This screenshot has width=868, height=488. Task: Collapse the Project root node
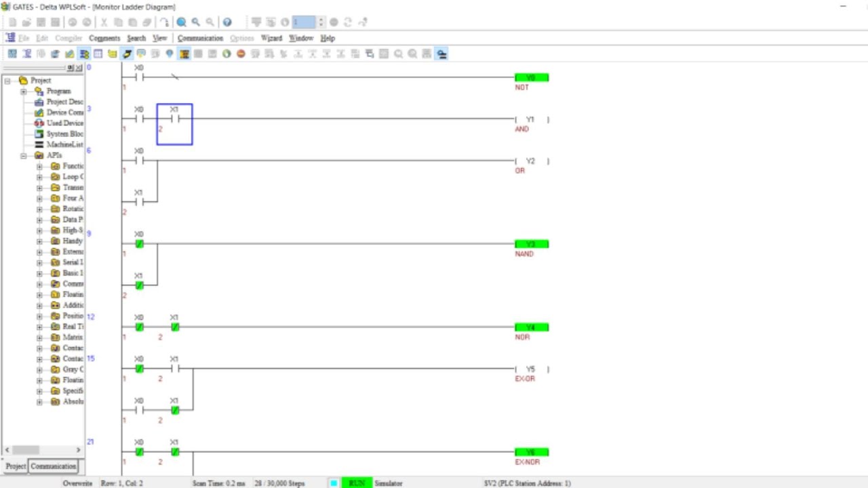point(7,81)
